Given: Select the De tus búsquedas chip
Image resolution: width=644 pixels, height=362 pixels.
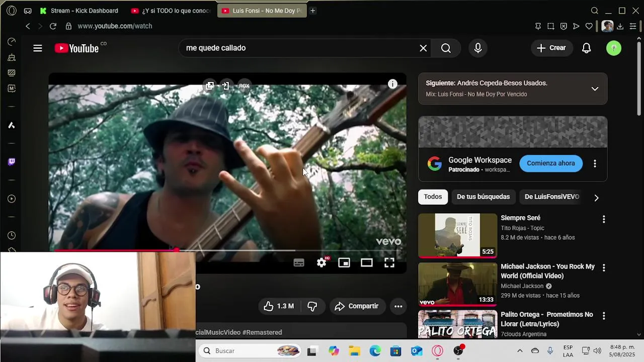Looking at the screenshot, I should [483, 197].
